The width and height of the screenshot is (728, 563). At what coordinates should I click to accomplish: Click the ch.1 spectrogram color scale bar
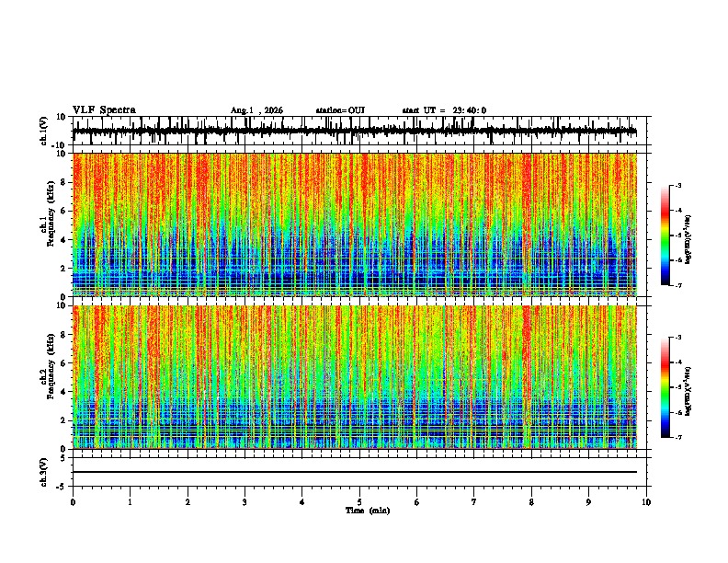point(665,236)
